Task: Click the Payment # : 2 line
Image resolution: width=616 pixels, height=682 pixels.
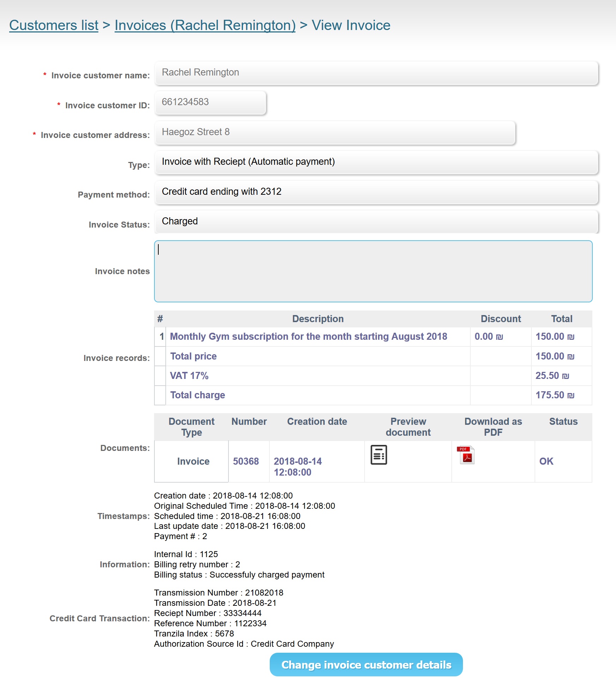Action: click(181, 536)
